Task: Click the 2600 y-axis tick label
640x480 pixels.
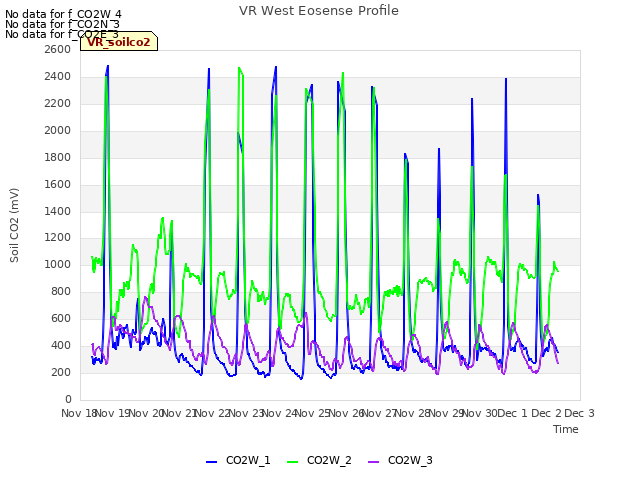Action: 58,49
